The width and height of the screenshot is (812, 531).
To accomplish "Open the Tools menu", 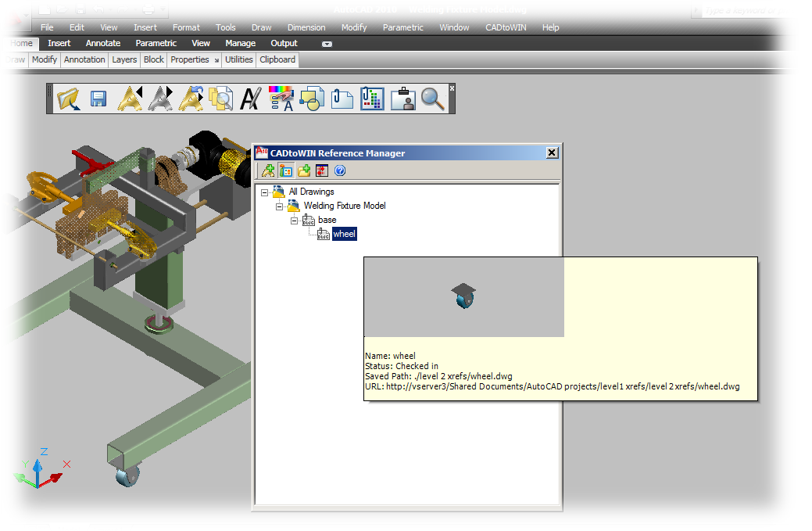I will 226,27.
